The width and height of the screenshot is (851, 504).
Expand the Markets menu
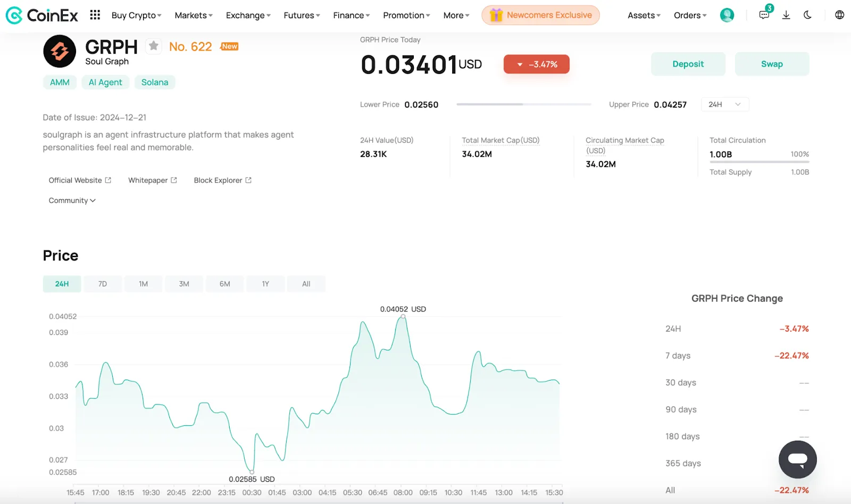tap(194, 15)
